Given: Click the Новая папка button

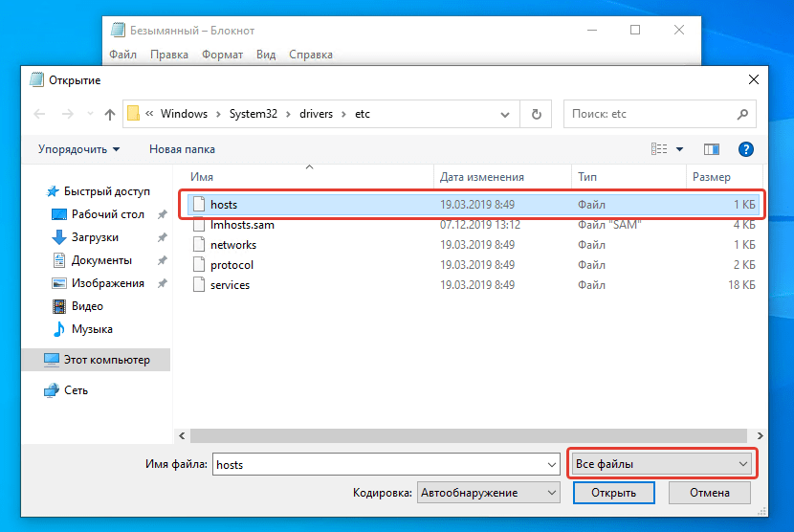Looking at the screenshot, I should click(x=182, y=149).
